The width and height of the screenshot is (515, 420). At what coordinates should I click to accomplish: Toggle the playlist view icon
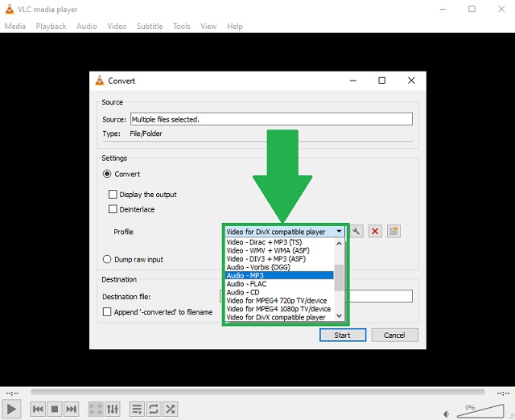pyautogui.click(x=137, y=409)
